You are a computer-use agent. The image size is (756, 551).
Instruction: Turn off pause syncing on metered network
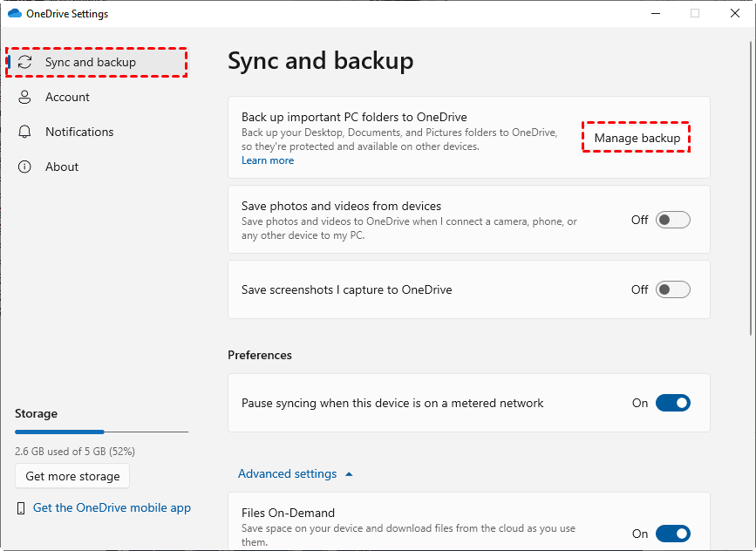[x=672, y=403]
